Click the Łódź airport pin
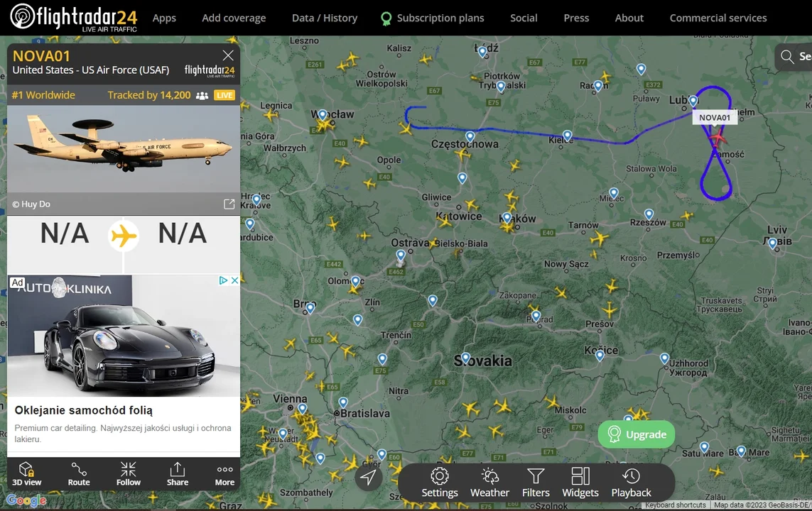The height and width of the screenshot is (511, 812). pos(482,52)
